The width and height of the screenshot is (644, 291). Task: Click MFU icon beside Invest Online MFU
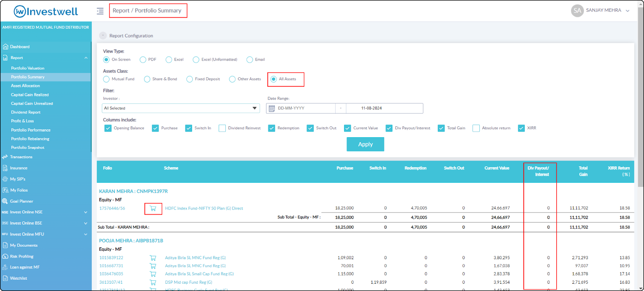point(5,234)
